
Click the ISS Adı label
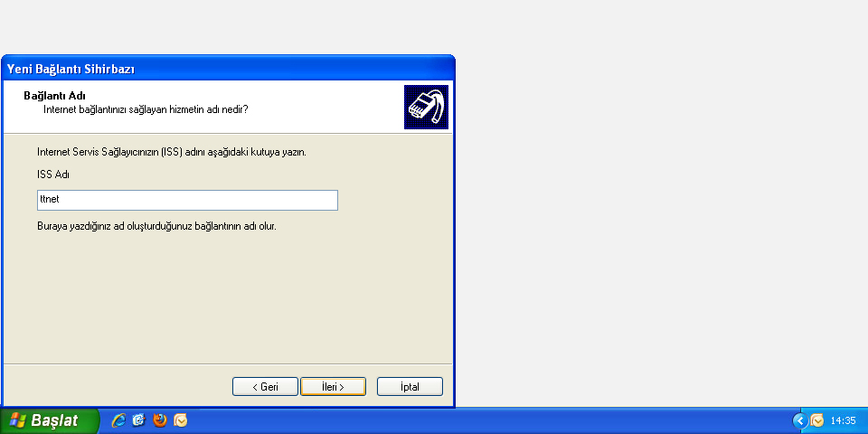tap(53, 175)
